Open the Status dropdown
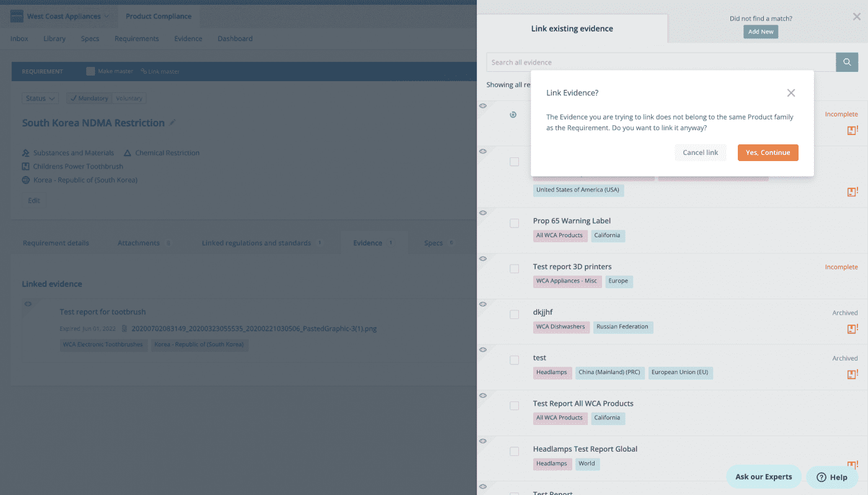The width and height of the screenshot is (868, 495). pyautogui.click(x=40, y=98)
